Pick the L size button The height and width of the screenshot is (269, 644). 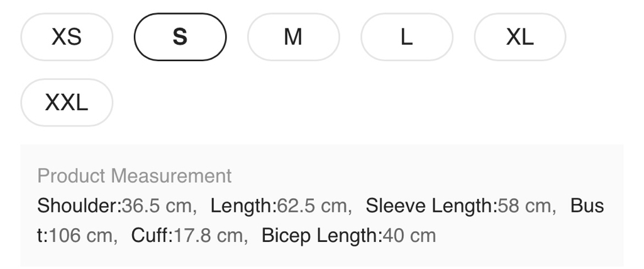coord(406,37)
